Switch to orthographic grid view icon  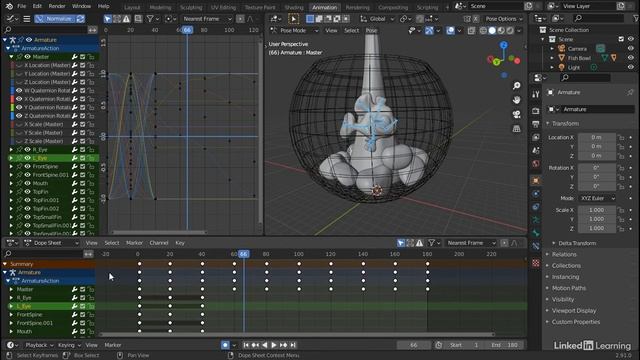pos(517,129)
